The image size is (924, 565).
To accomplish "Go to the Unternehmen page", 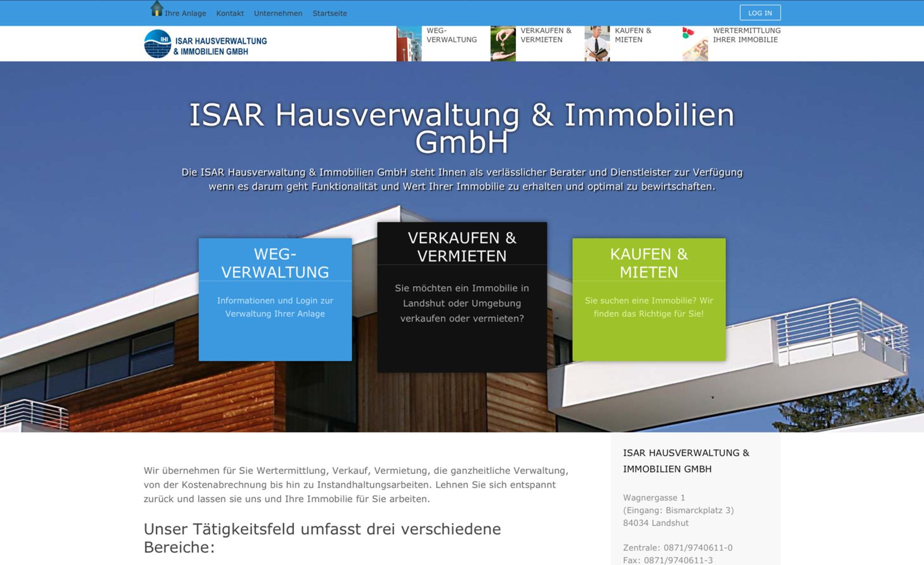I will click(278, 13).
